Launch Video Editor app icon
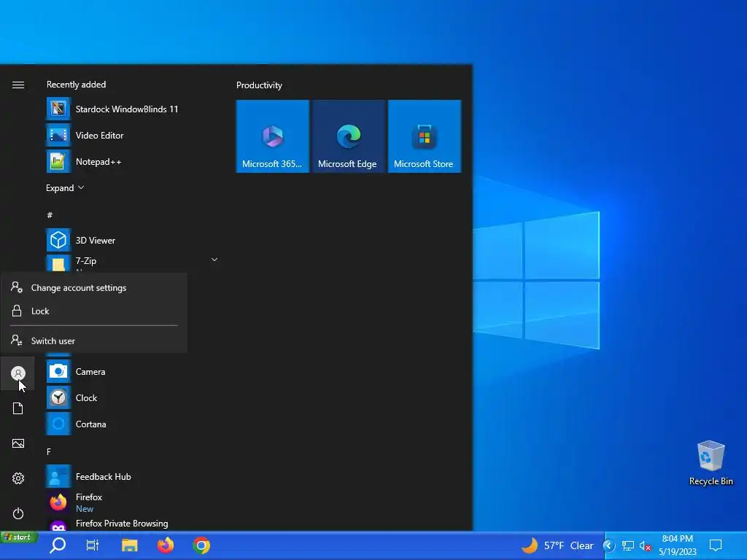 (58, 135)
